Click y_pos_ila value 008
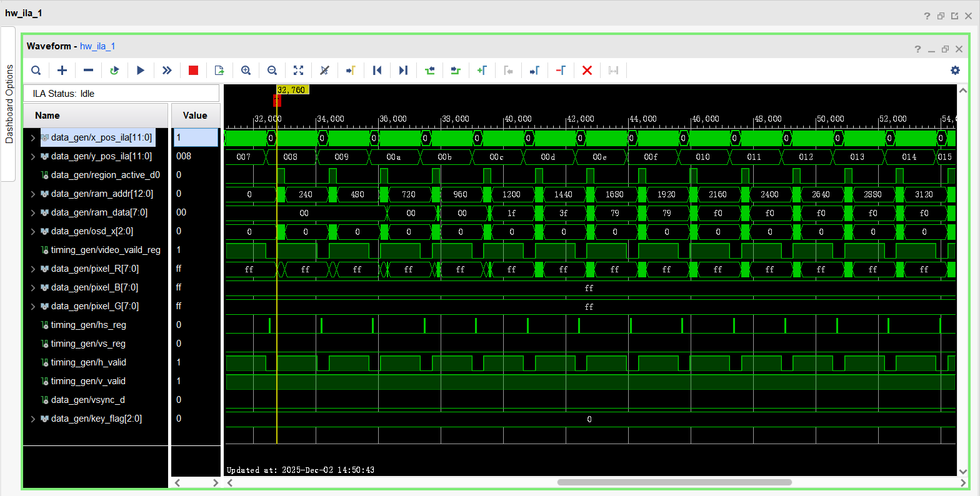 184,156
